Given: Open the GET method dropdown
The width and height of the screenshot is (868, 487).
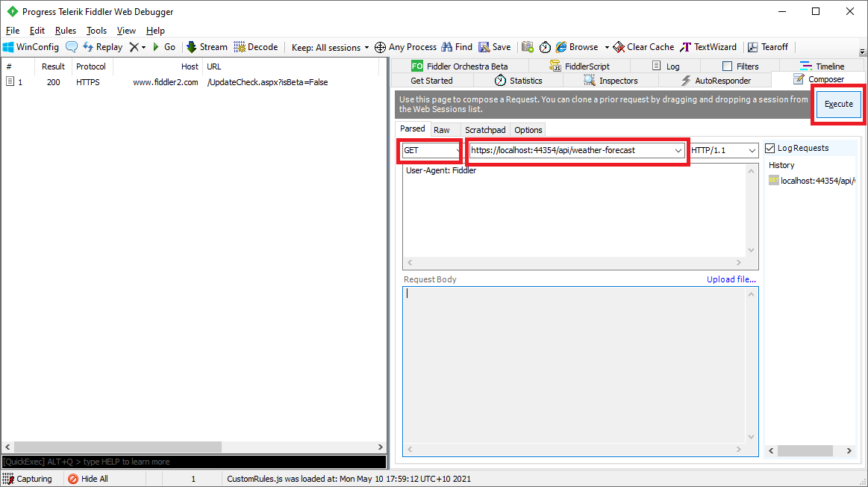Looking at the screenshot, I should (431, 150).
